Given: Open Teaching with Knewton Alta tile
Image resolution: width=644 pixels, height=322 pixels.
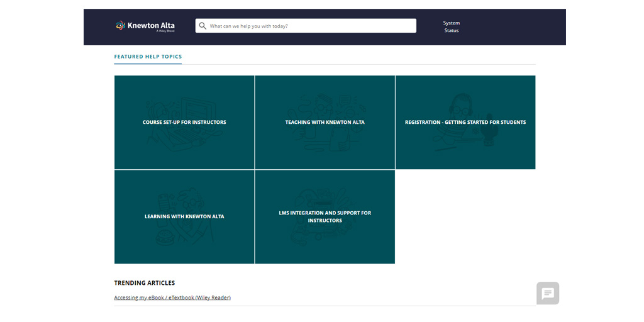Looking at the screenshot, I should [325, 123].
